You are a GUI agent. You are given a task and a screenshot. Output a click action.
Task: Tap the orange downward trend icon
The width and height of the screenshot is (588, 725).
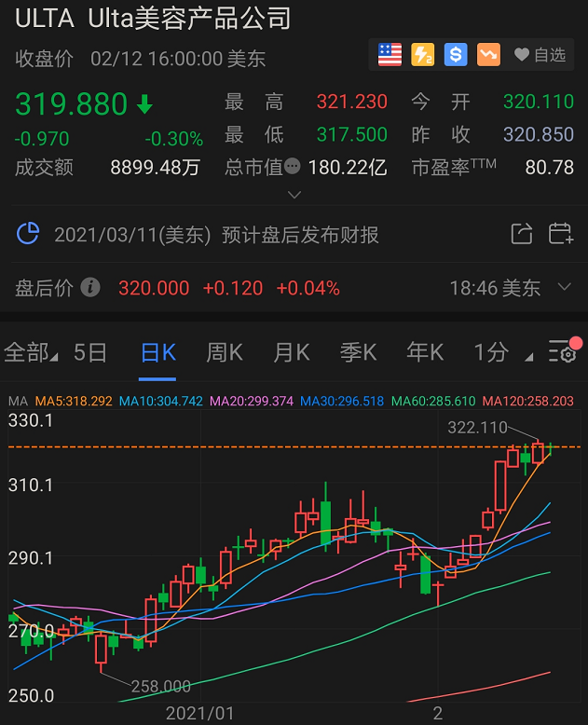(488, 55)
